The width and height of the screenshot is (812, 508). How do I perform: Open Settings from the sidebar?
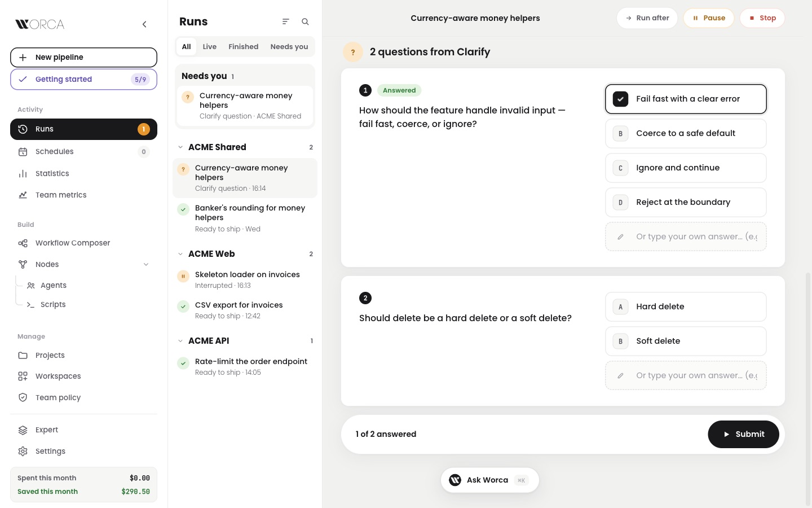(83, 451)
